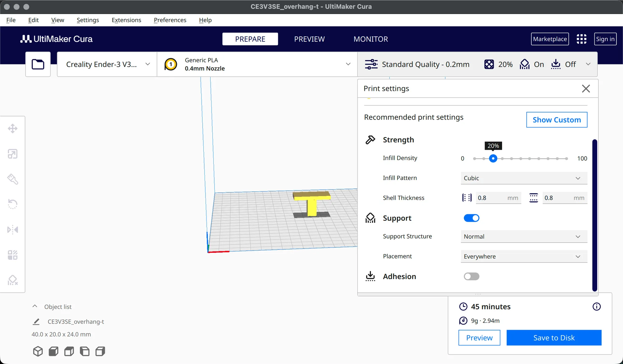Open the Per Model Settings tool
623x364 pixels.
tap(12, 255)
